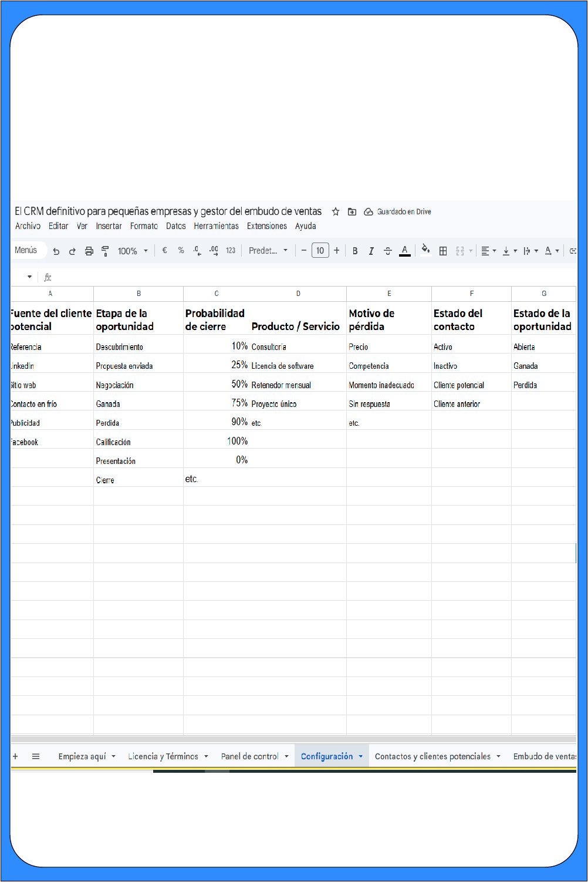Open the Predet... font dropdown
This screenshot has width=588, height=882.
[268, 250]
